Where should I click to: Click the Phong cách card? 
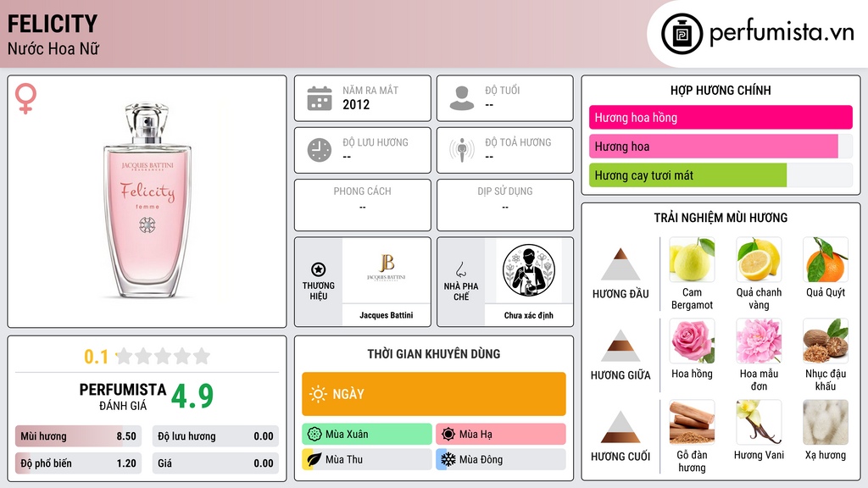click(363, 205)
